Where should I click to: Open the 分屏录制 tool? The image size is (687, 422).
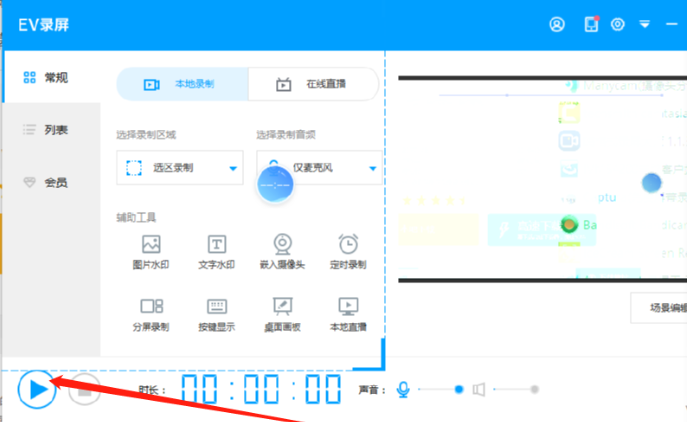click(151, 315)
